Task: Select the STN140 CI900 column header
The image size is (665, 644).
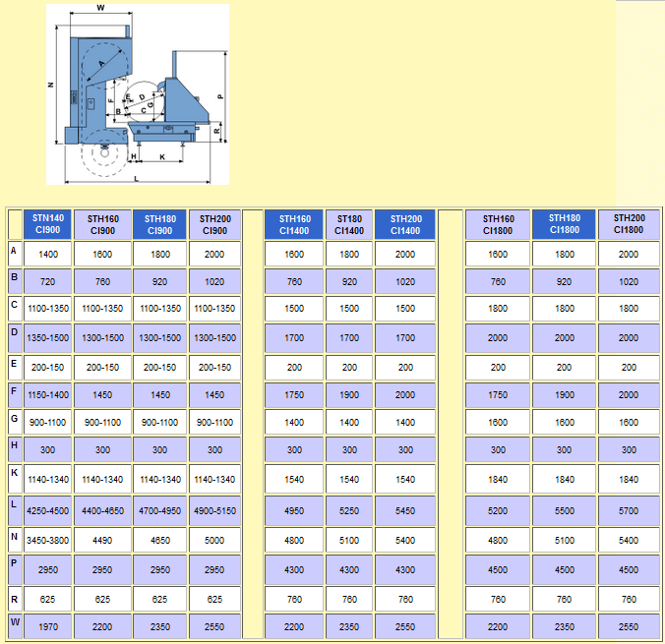Action: coord(49,224)
